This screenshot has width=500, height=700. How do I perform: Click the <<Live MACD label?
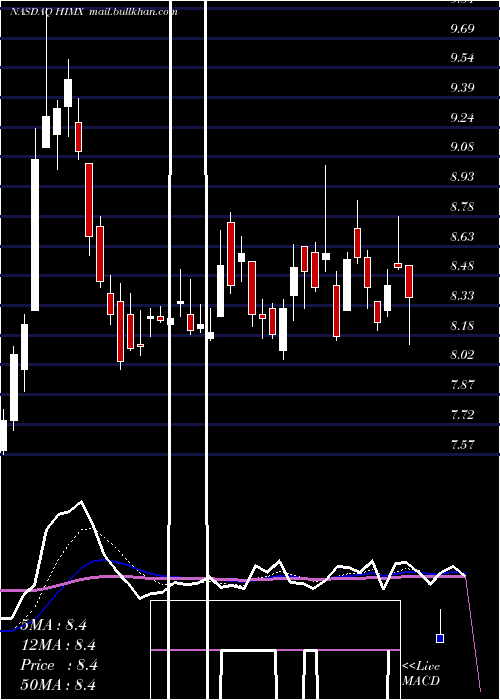click(x=421, y=673)
